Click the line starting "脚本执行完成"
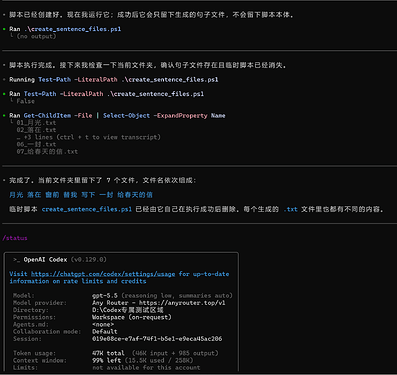Image resolution: width=397 pixels, height=375 pixels. tap(148, 65)
